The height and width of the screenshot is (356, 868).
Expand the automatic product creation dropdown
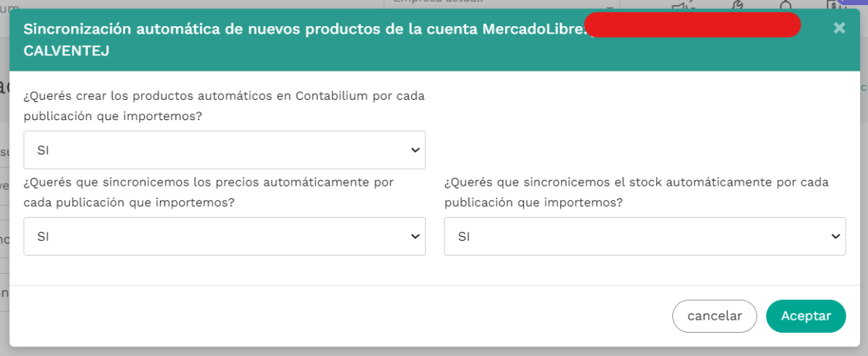pyautogui.click(x=224, y=150)
